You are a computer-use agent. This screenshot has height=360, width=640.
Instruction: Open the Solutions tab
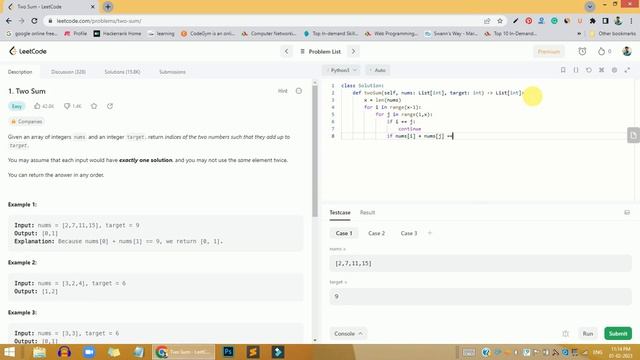[122, 72]
